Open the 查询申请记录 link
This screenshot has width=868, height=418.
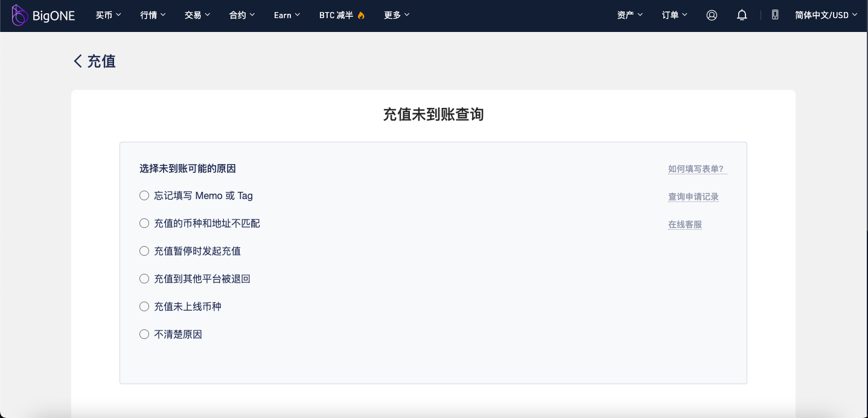tap(694, 197)
